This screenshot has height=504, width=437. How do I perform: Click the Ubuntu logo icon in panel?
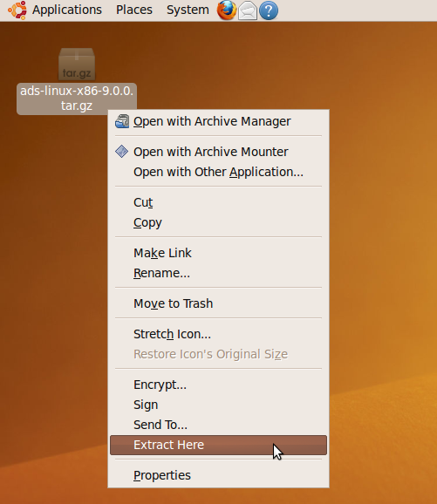(17, 10)
